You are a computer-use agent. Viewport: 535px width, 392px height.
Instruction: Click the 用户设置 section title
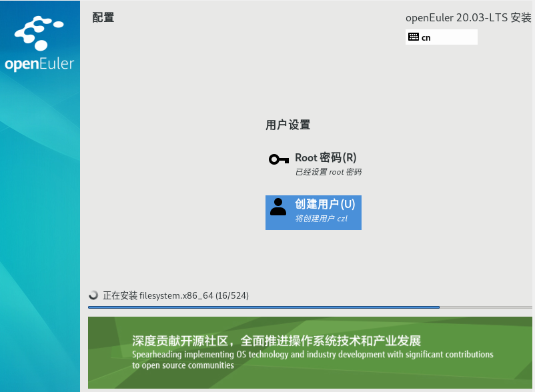click(x=288, y=125)
